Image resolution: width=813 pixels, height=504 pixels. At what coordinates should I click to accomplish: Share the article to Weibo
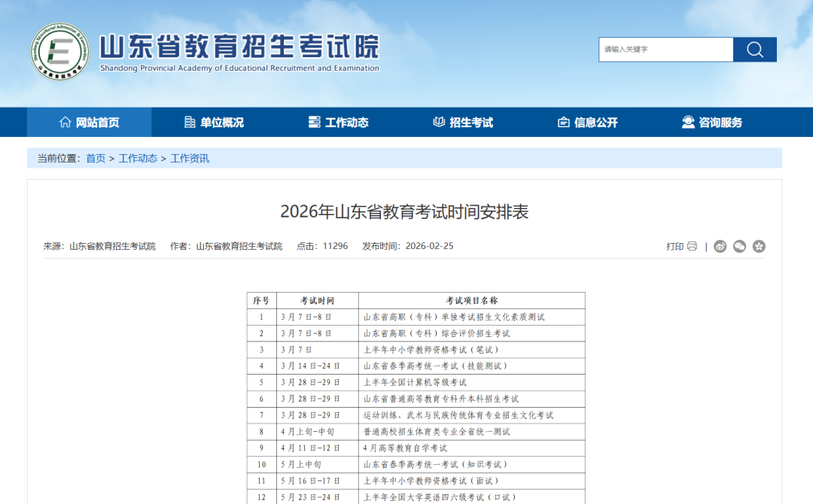coord(720,247)
